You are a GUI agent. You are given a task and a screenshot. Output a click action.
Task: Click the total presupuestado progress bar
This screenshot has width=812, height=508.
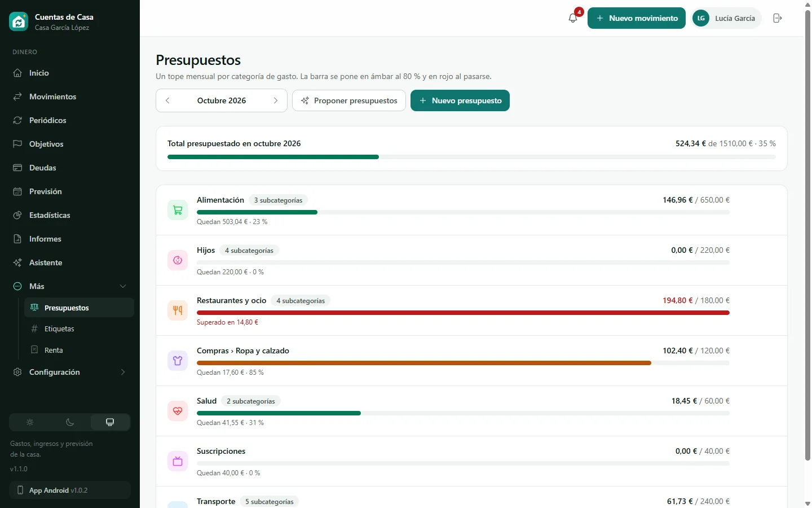(x=471, y=157)
